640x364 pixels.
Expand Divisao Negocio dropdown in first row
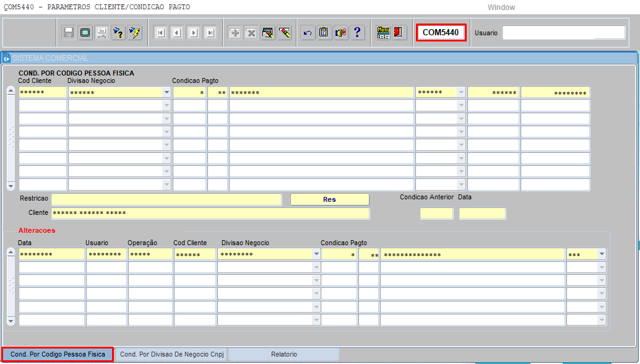166,92
